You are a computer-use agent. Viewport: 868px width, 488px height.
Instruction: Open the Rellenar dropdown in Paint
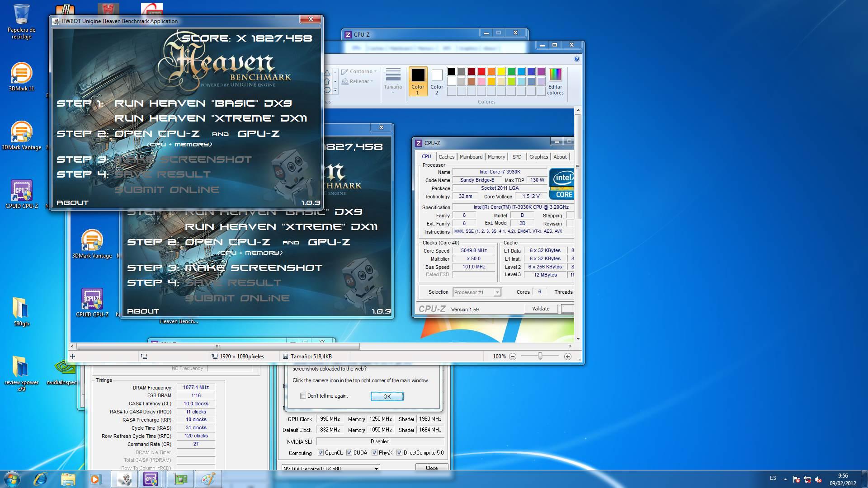point(357,81)
